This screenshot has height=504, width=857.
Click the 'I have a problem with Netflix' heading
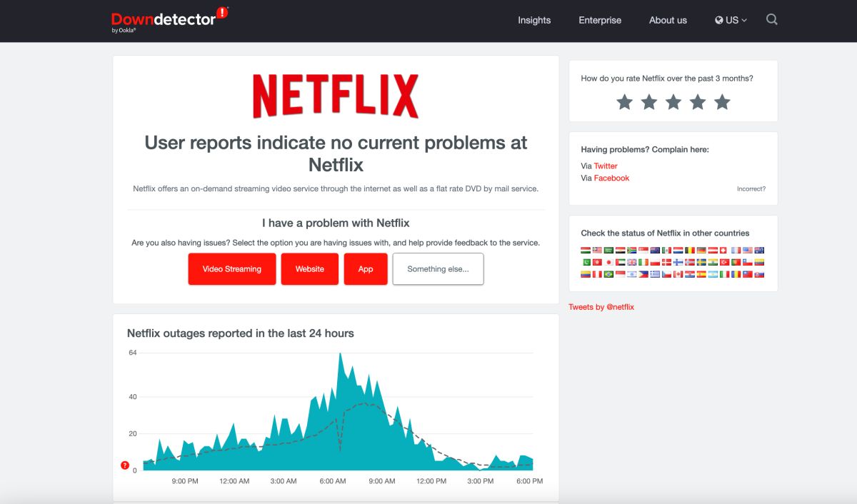pyautogui.click(x=336, y=223)
